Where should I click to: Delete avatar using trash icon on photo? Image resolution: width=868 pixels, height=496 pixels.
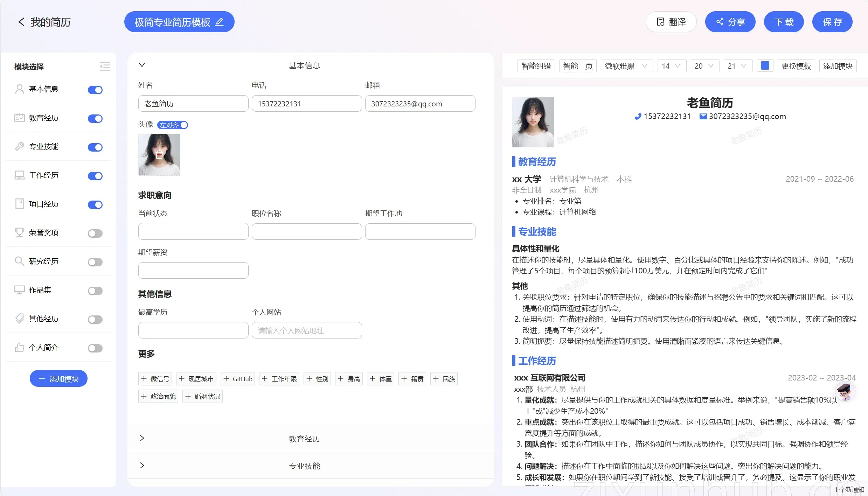pyautogui.click(x=159, y=155)
